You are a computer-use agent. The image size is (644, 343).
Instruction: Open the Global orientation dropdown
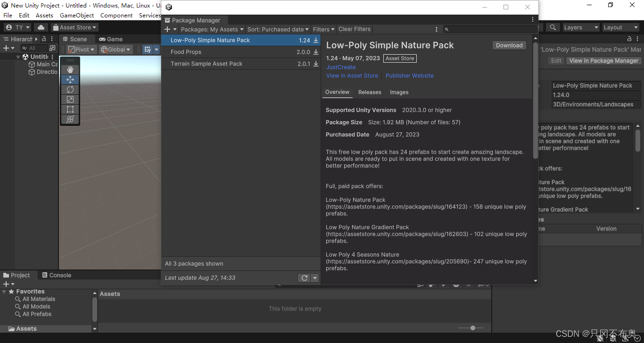pos(116,49)
